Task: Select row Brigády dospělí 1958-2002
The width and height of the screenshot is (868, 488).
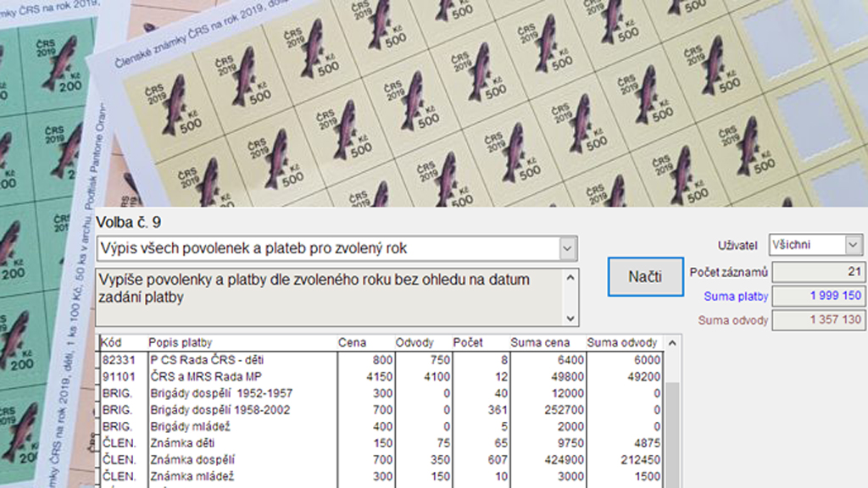Action: coord(381,410)
